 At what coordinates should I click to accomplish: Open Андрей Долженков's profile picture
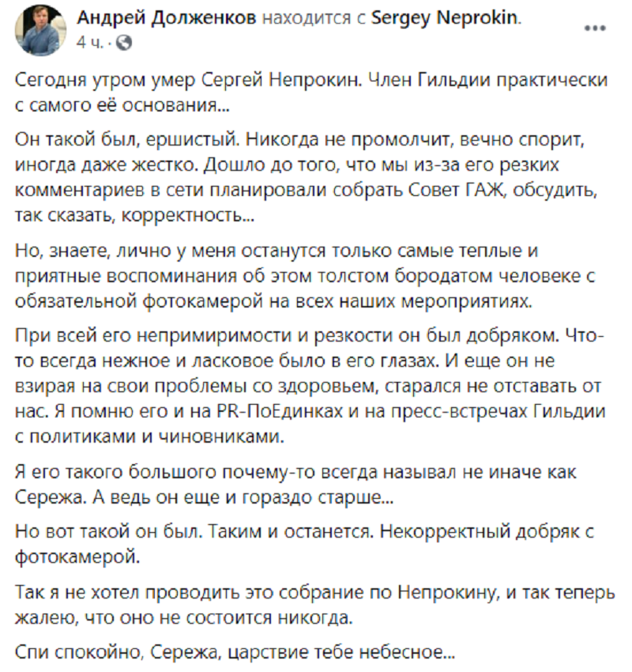click(40, 30)
